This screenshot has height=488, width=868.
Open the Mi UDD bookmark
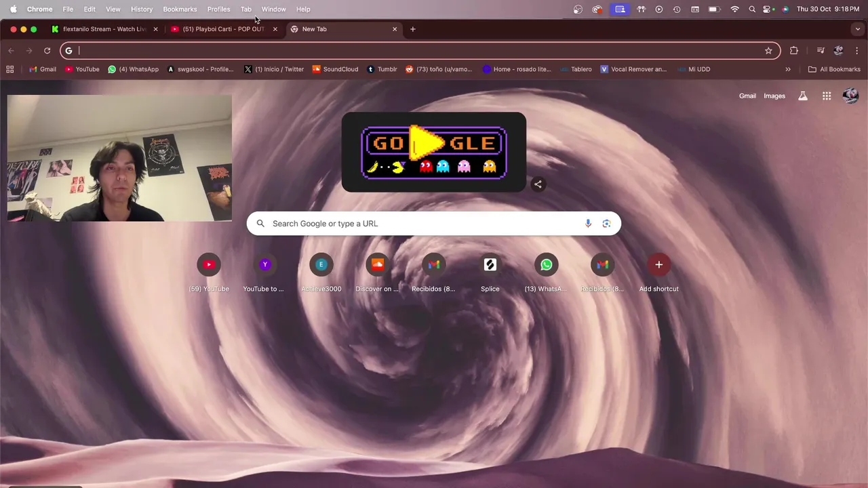pos(694,69)
